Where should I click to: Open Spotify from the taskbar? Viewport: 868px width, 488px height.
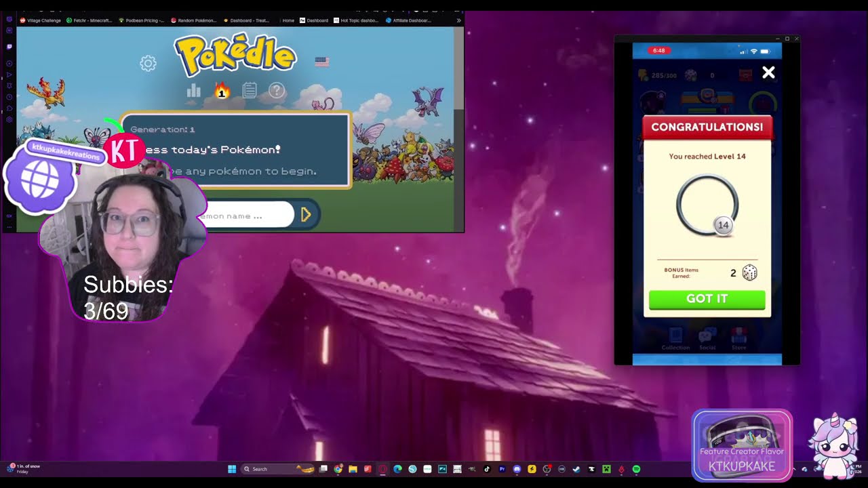636,469
